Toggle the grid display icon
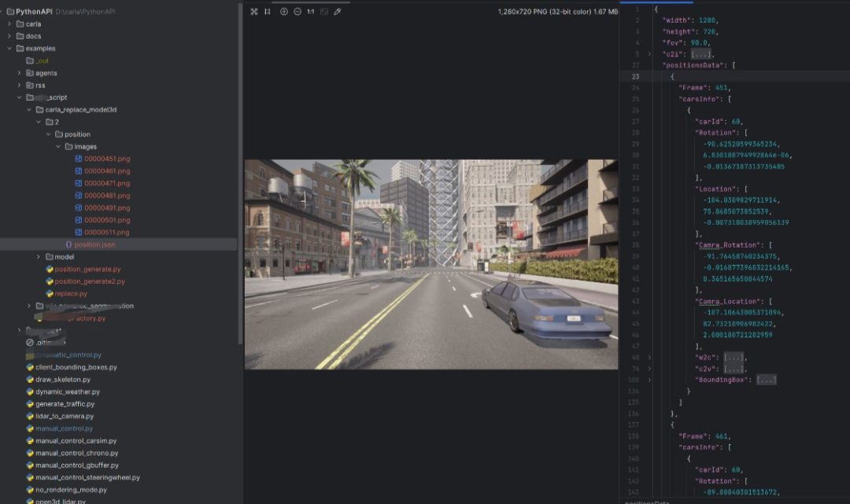Screen dimensions: 850x504 268,12
